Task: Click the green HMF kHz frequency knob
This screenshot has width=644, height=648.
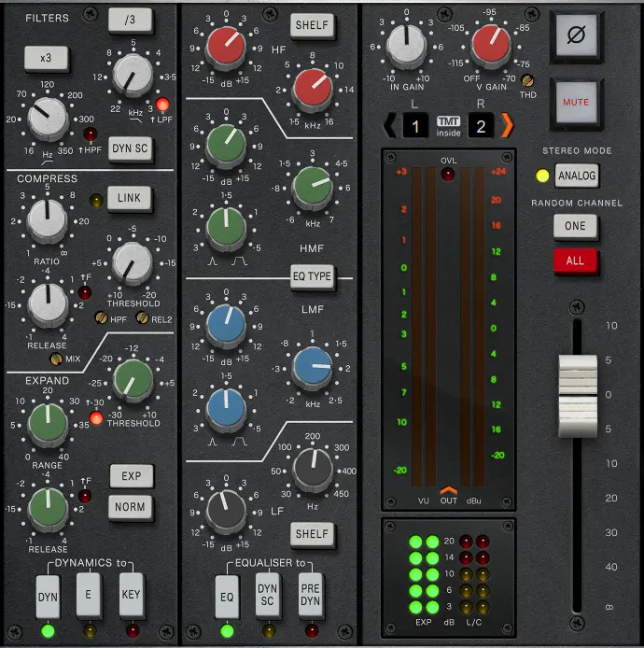Action: point(313,187)
